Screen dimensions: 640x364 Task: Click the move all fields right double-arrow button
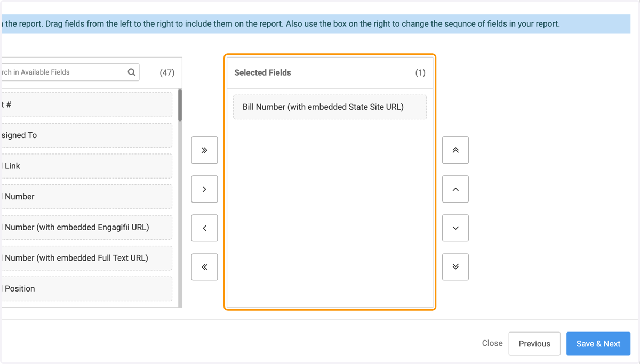tap(204, 150)
